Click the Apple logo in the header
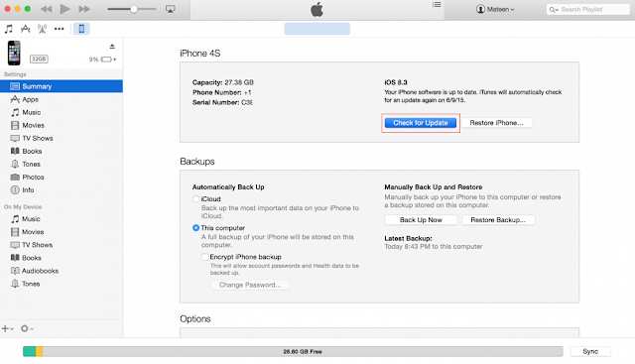635x364 pixels. 317,9
